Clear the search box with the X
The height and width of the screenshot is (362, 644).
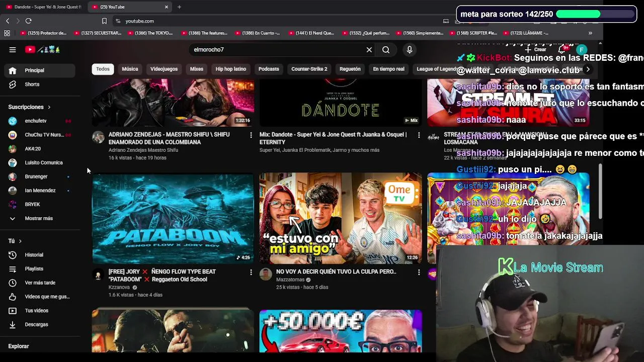pos(369,50)
